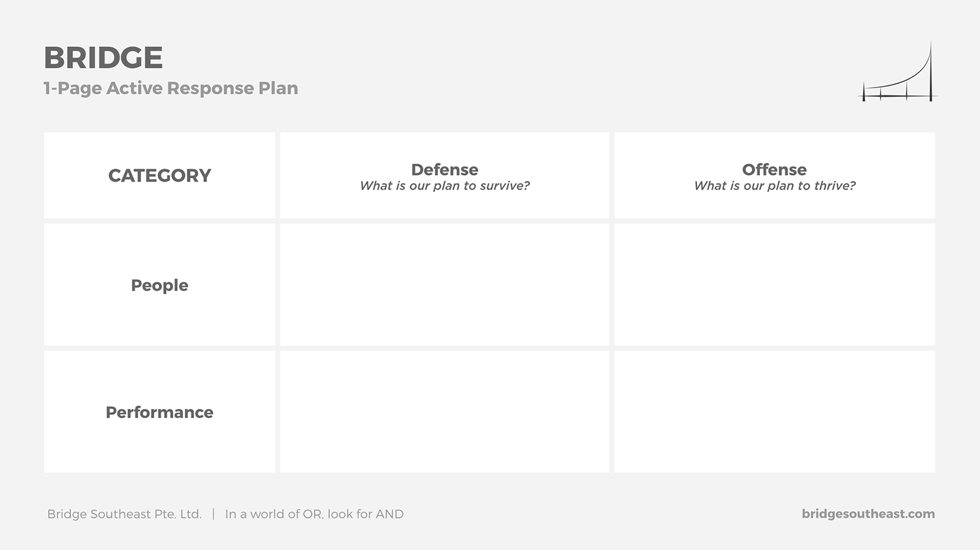Screen dimensions: 980x550
Task: Click the empty Performance Defense cell
Action: click(x=445, y=412)
